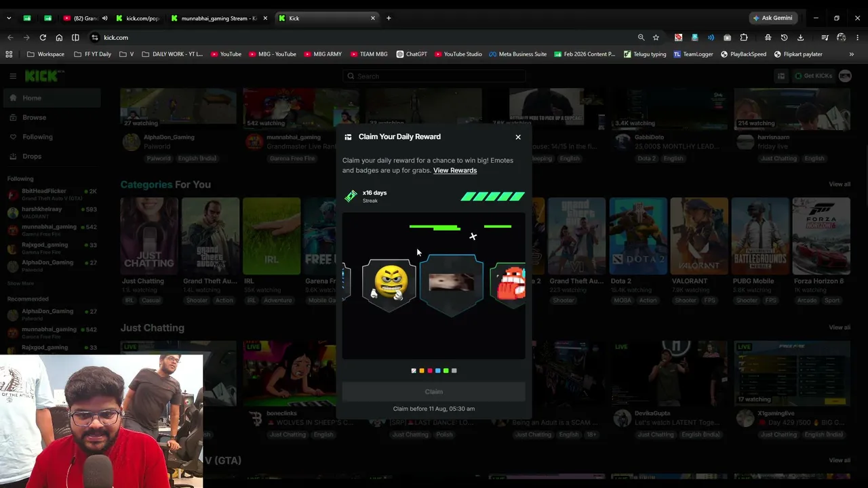The width and height of the screenshot is (868, 488).
Task: Open the browser Downloads icon
Action: tap(800, 37)
